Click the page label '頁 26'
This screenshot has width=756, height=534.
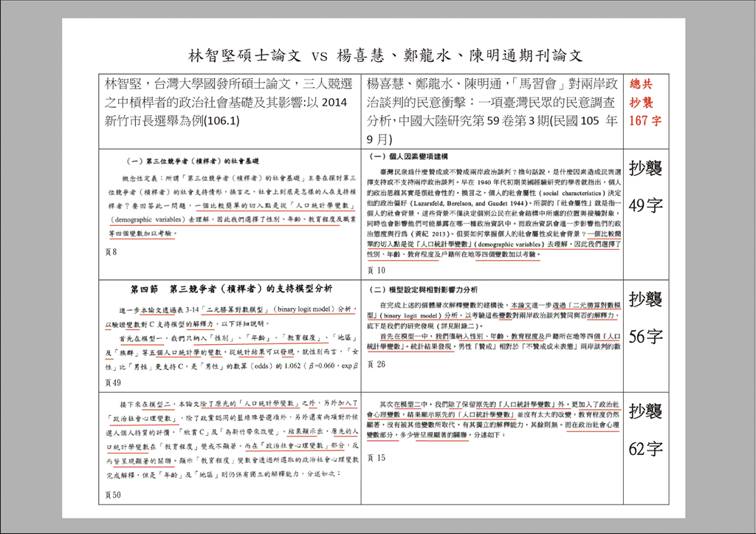(376, 364)
